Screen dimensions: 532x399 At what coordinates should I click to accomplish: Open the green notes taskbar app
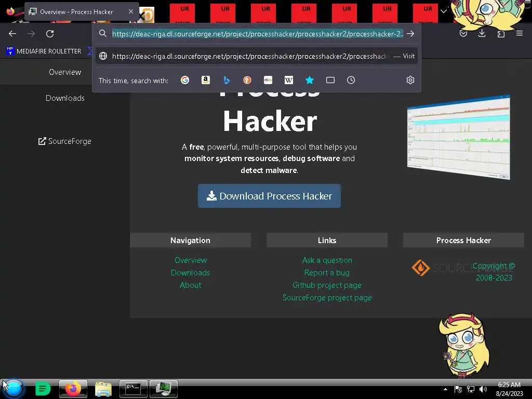coord(43,389)
